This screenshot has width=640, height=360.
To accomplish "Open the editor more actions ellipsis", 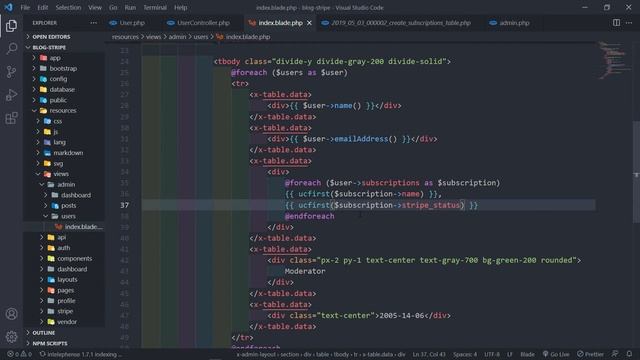I will 629,23.
